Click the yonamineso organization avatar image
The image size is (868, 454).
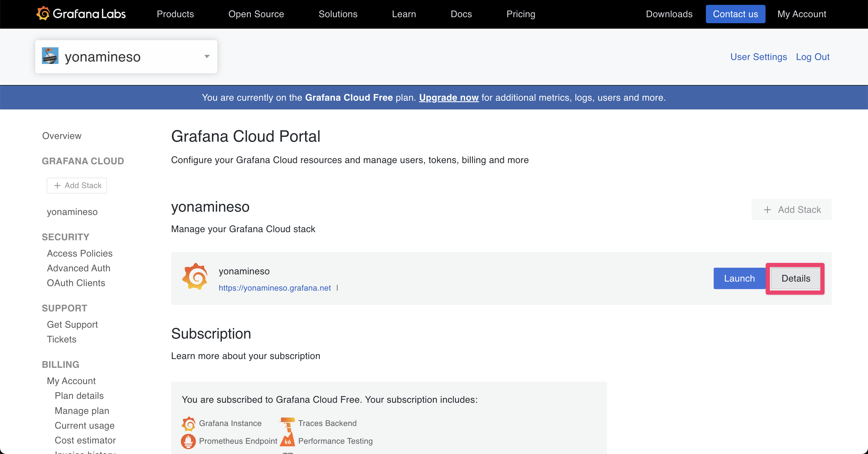coord(50,56)
